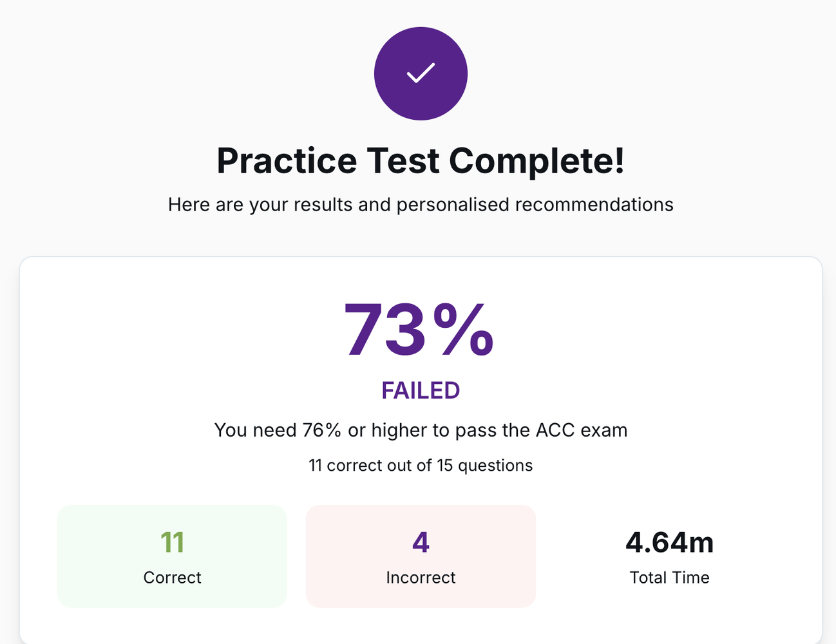Click the purple checkmark circle icon
Viewport: 836px width, 644px height.
point(421,73)
